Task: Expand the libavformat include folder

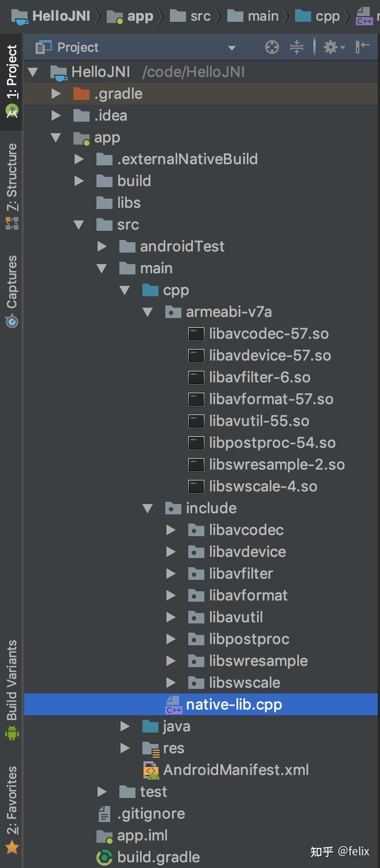Action: pos(170,595)
